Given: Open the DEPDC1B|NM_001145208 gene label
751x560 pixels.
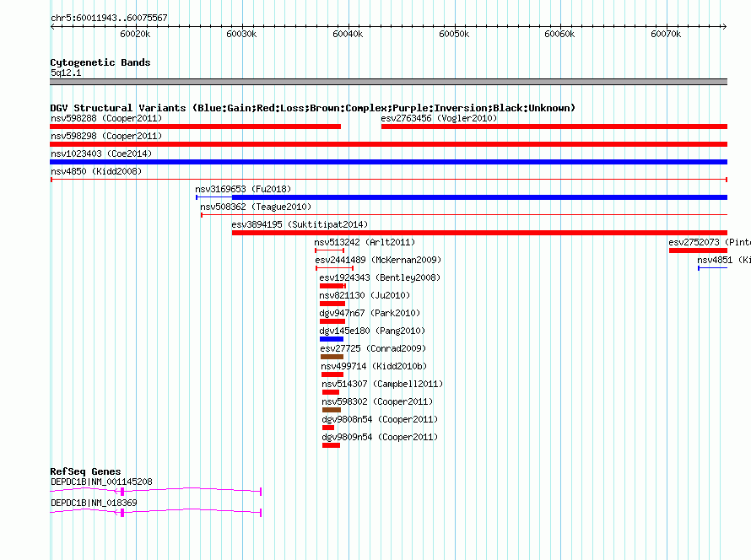Looking at the screenshot, I should point(101,482).
